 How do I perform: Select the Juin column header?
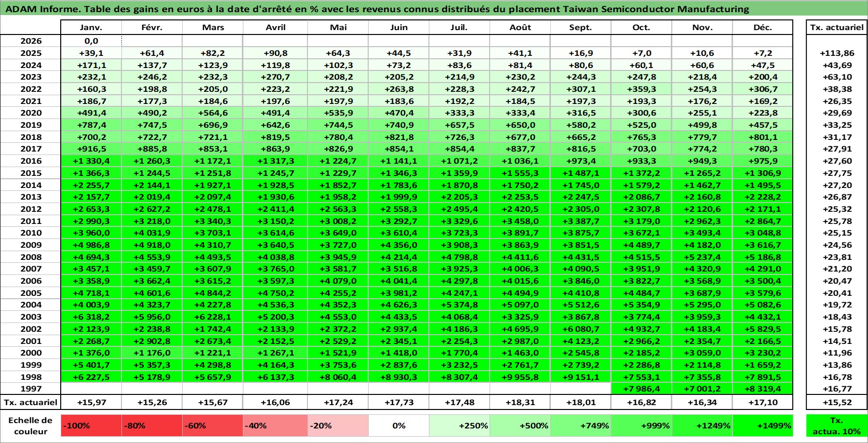tap(399, 27)
